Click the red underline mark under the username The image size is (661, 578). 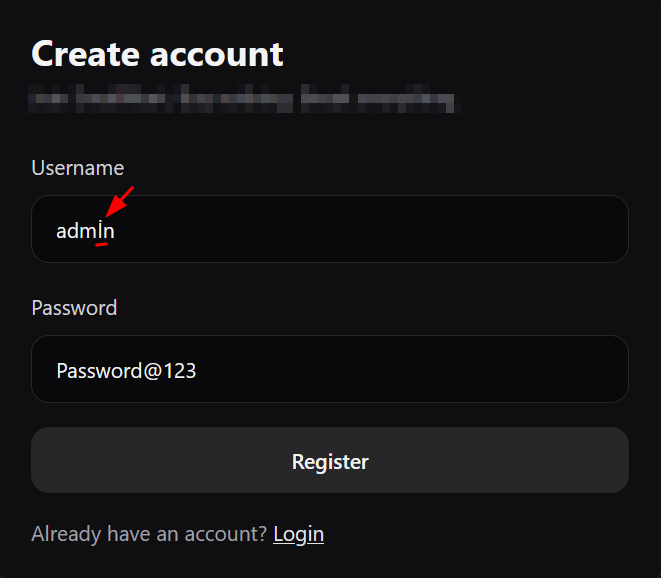[101, 244]
